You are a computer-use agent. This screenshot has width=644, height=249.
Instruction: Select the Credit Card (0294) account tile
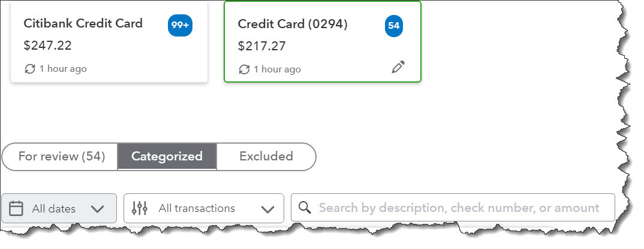(x=322, y=42)
